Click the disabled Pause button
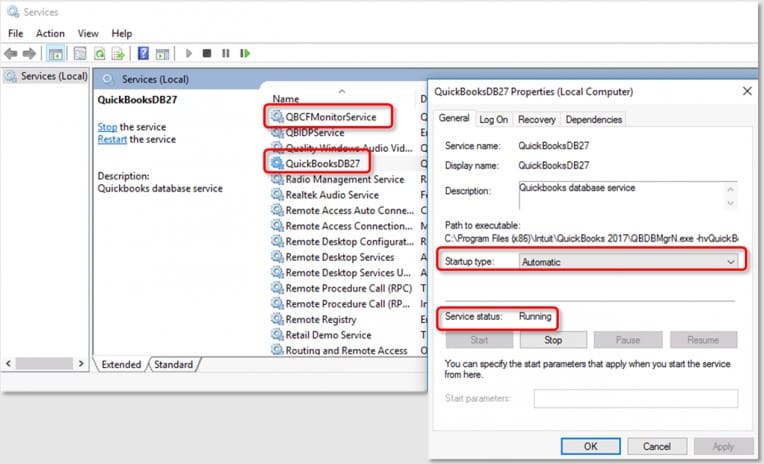Viewport: 764px width, 464px height. coord(628,340)
